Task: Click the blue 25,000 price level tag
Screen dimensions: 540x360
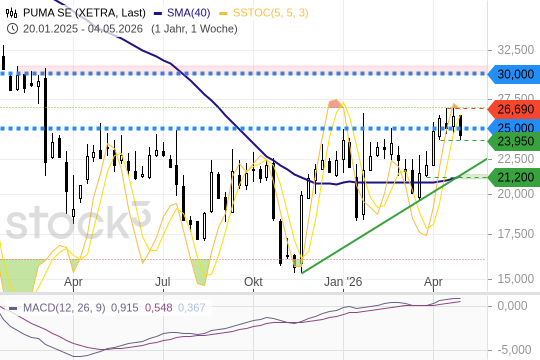Action: click(514, 128)
